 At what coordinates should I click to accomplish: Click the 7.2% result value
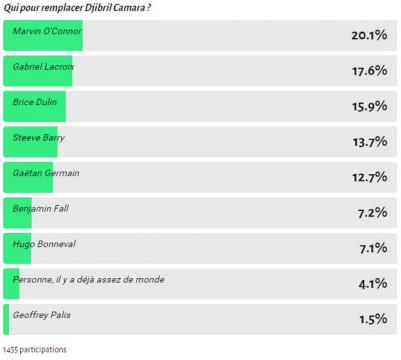(x=373, y=213)
